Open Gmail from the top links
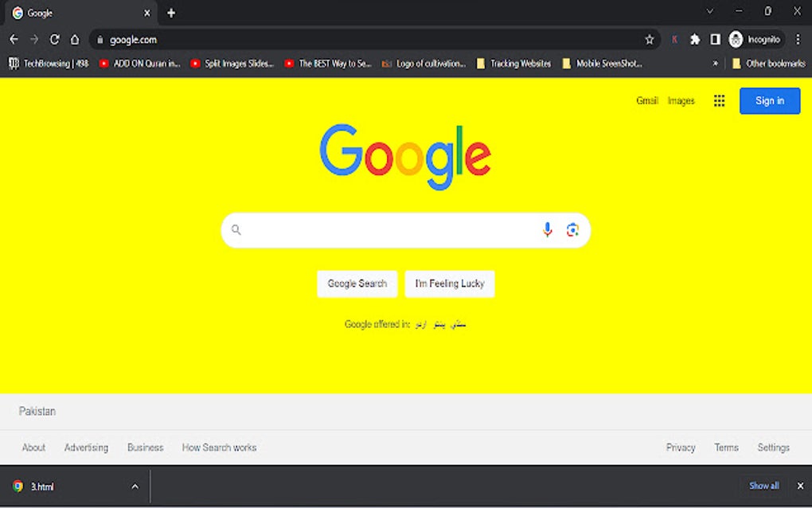812x508 pixels. pos(646,100)
